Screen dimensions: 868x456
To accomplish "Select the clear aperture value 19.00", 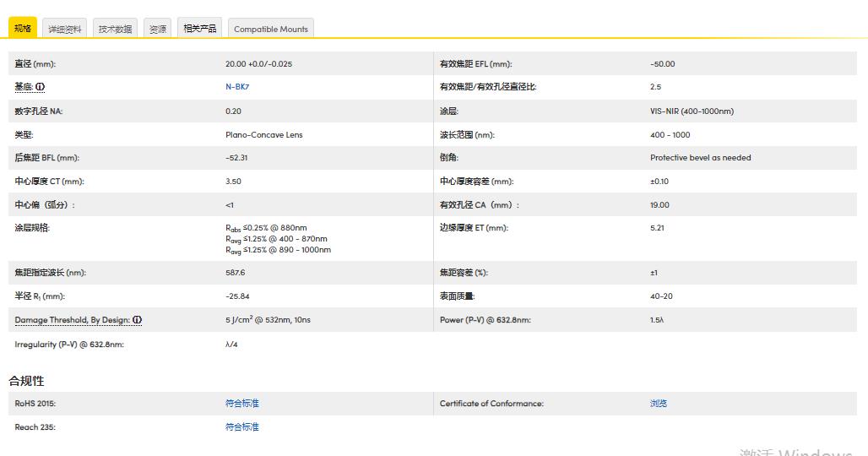I will [x=659, y=205].
